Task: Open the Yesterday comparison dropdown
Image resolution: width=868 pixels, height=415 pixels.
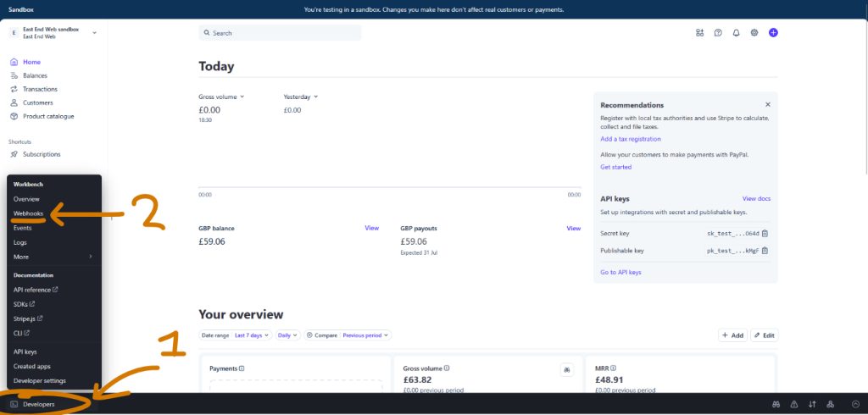Action: [x=301, y=97]
